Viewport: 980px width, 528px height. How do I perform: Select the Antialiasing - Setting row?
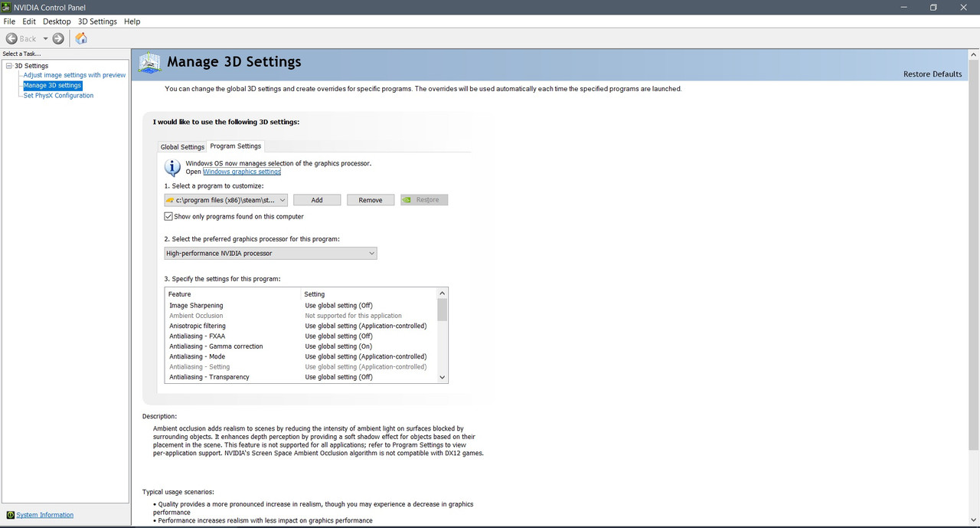302,367
